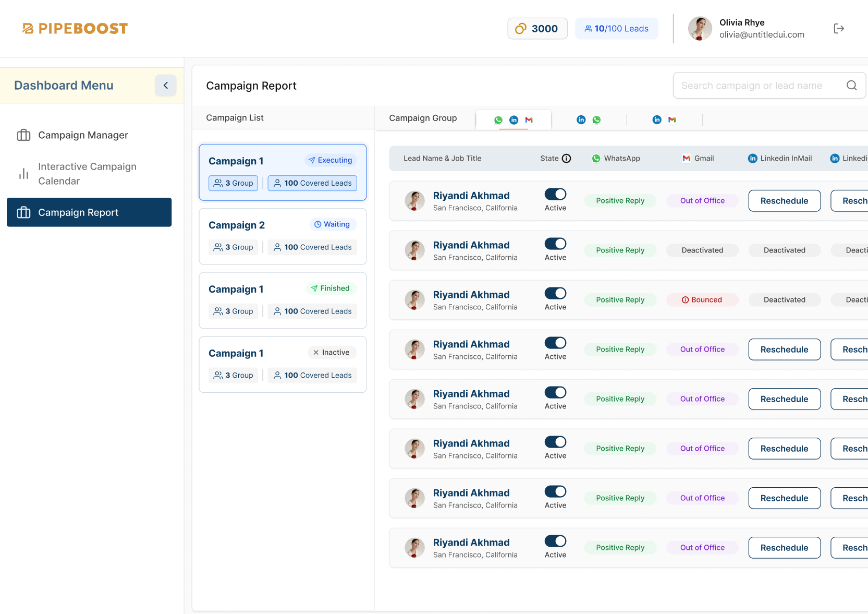
Task: Click Olivia Rhye's profile avatar
Action: (700, 29)
